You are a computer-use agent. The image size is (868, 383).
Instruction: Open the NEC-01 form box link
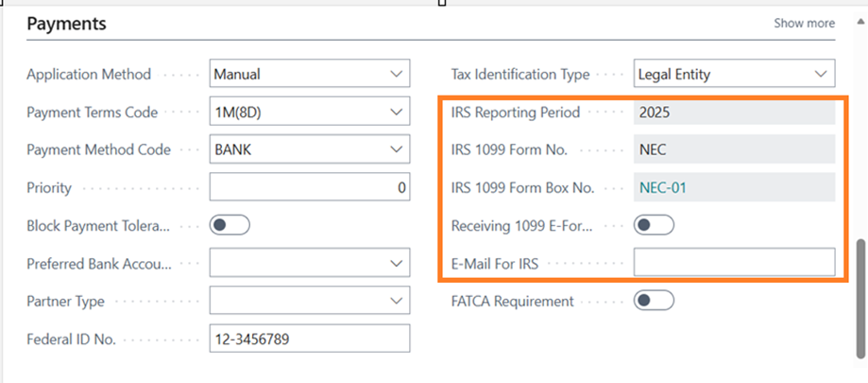pos(662,187)
